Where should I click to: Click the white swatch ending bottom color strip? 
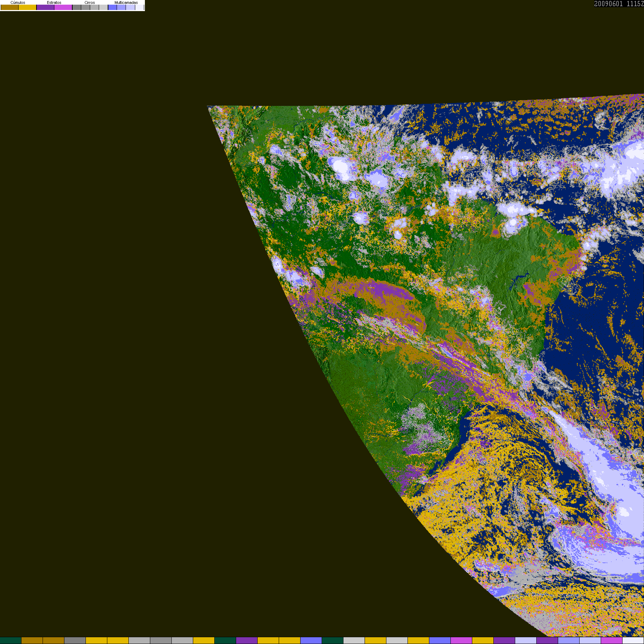pos(633,640)
